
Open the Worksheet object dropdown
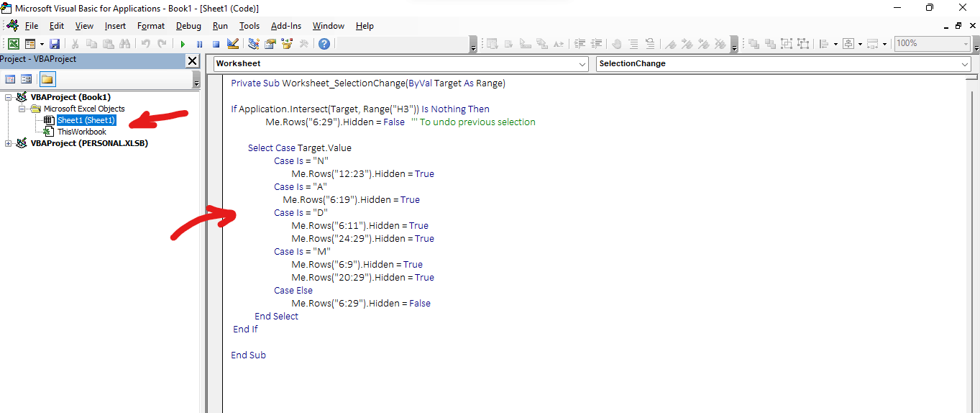[583, 64]
